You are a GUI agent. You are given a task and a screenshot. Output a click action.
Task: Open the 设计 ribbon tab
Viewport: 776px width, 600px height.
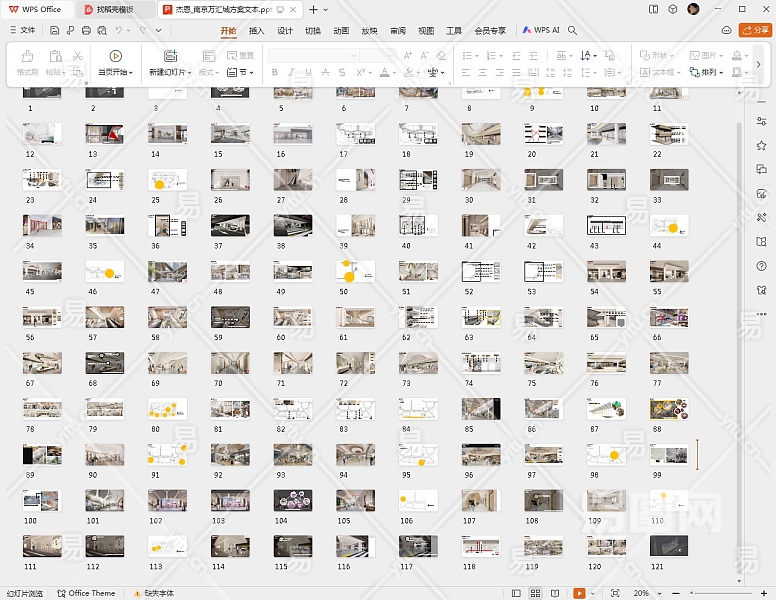pyautogui.click(x=285, y=31)
